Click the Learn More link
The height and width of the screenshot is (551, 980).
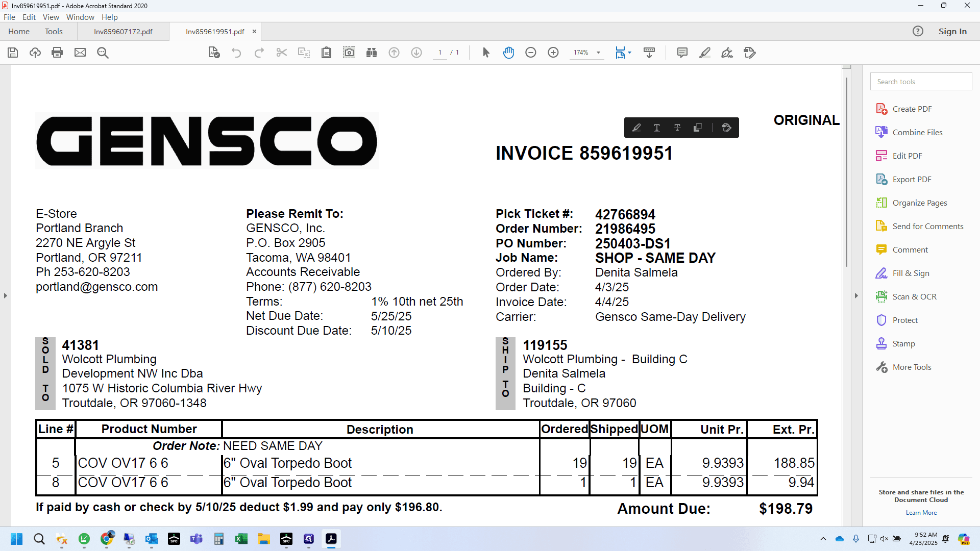pyautogui.click(x=921, y=513)
